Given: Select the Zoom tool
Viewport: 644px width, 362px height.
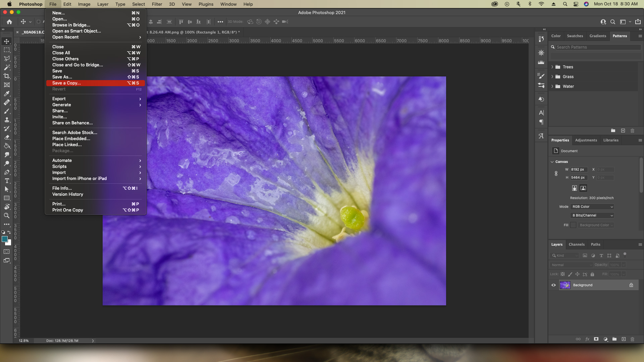Looking at the screenshot, I should tap(7, 216).
